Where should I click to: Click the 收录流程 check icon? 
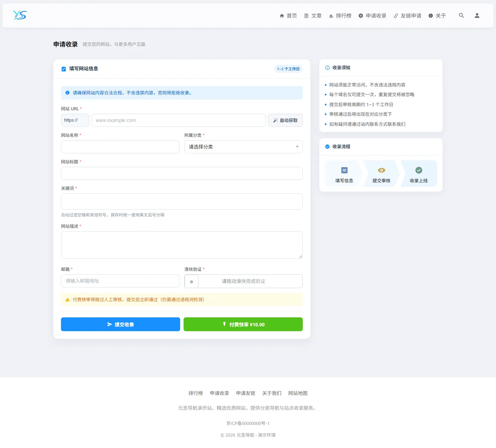327,147
